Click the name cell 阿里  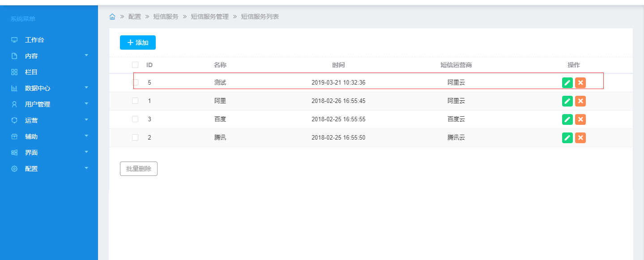point(220,101)
